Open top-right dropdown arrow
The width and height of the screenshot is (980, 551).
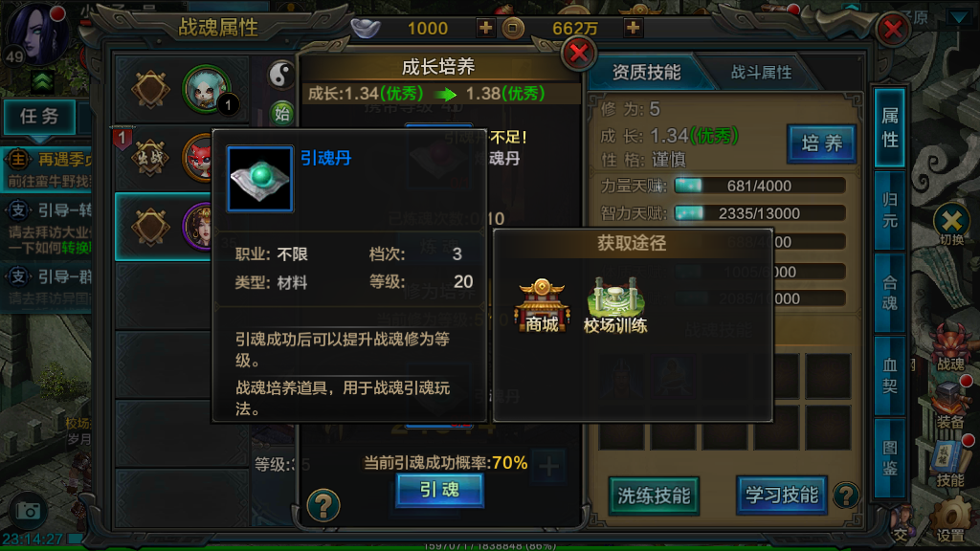tap(959, 17)
